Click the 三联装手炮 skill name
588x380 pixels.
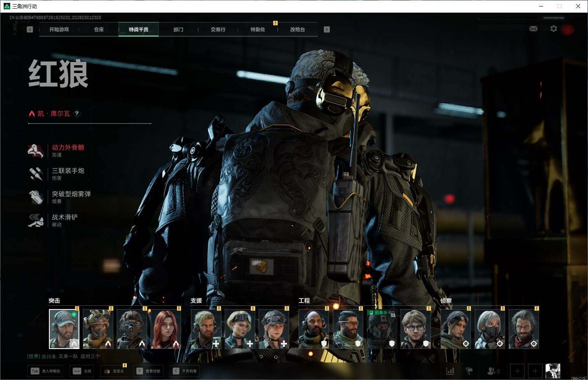[x=68, y=171]
